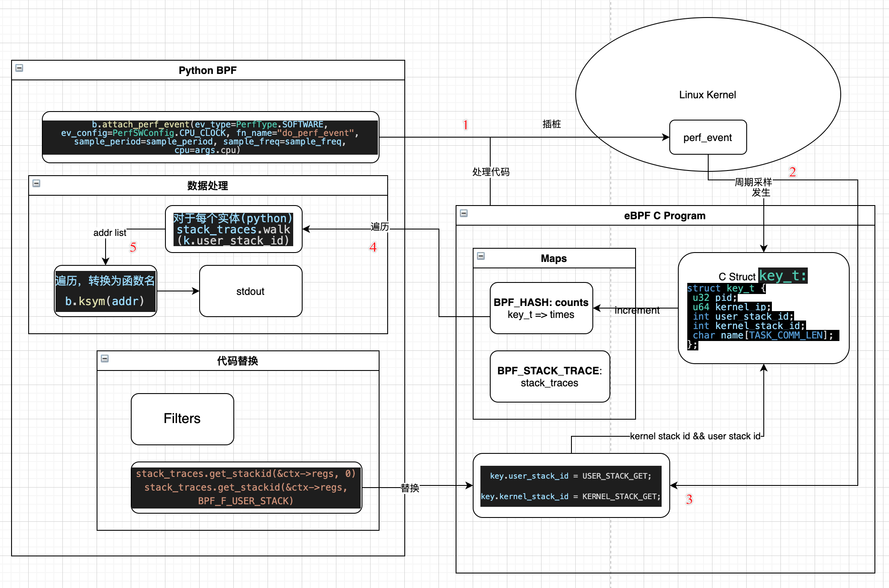Select the increment edge label
Viewport: 889px width, 588px height.
(x=637, y=310)
